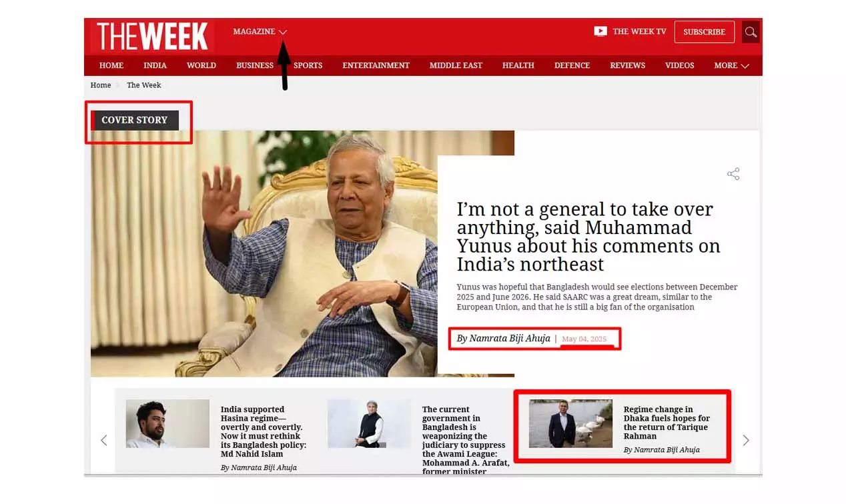Open the Tarique Rahman story thumbnail

pyautogui.click(x=570, y=423)
